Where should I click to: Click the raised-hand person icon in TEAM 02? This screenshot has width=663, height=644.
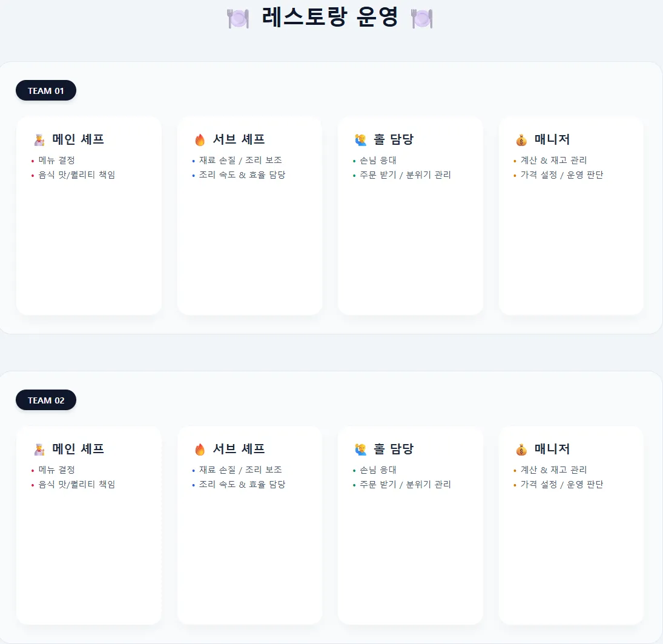pyautogui.click(x=361, y=450)
